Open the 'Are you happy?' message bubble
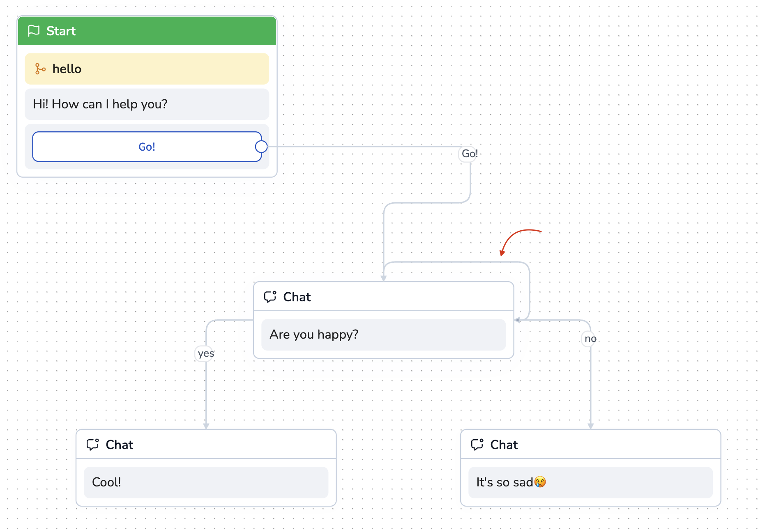The height and width of the screenshot is (532, 765). click(x=383, y=335)
